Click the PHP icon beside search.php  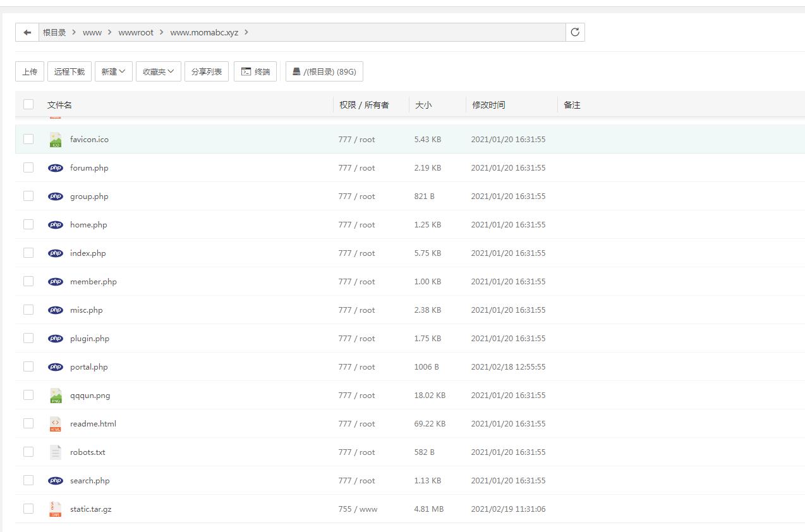tap(56, 481)
